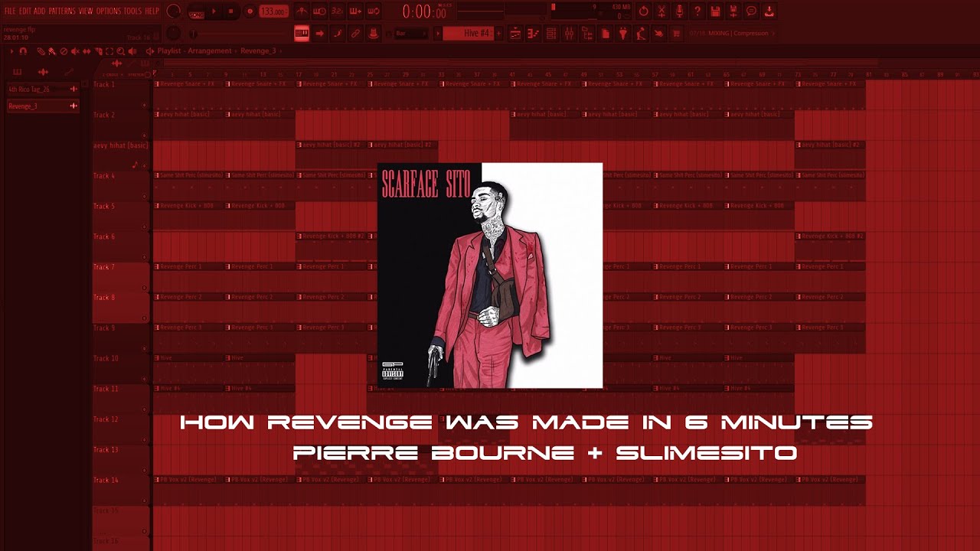Click the speech bubble icon
Screen dimensions: 980x551
click(x=751, y=11)
